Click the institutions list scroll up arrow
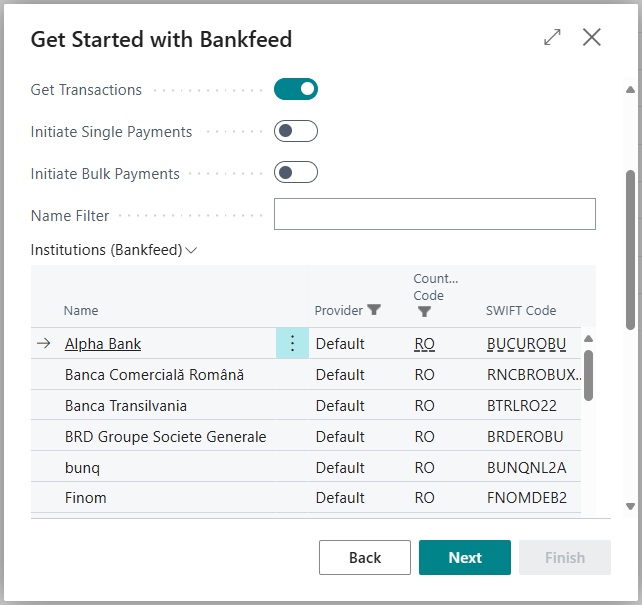Viewport: 642px width, 605px height. [588, 339]
